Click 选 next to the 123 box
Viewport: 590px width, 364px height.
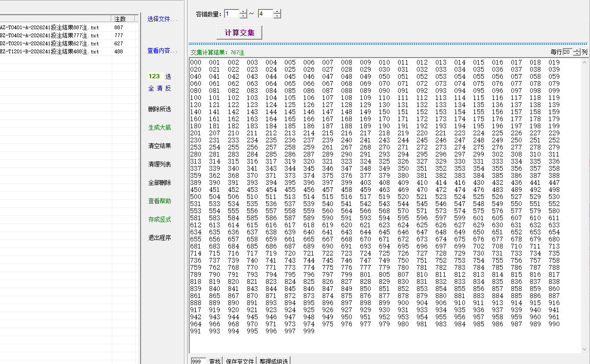click(168, 76)
